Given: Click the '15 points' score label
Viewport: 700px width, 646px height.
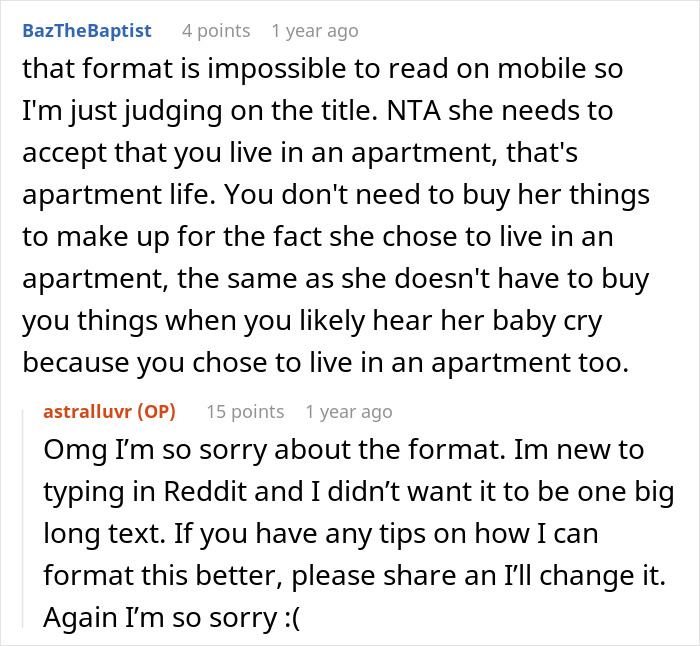Looking at the screenshot, I should [245, 412].
